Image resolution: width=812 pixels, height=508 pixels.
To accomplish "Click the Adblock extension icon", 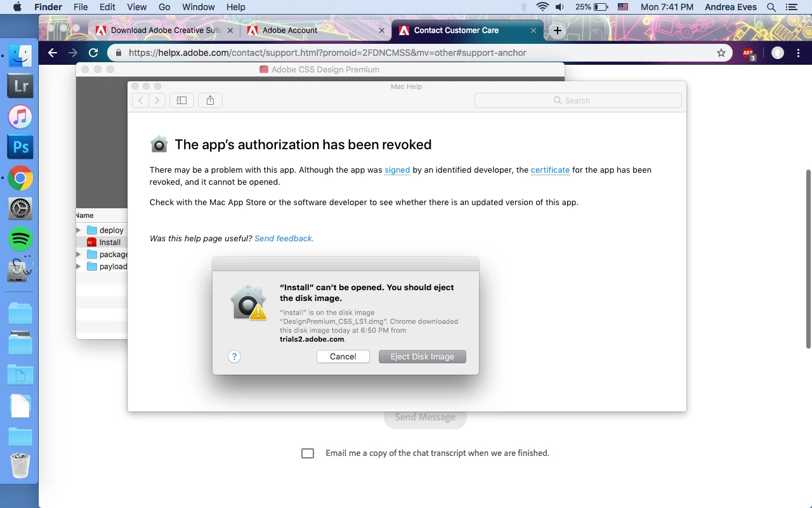I will (x=749, y=54).
